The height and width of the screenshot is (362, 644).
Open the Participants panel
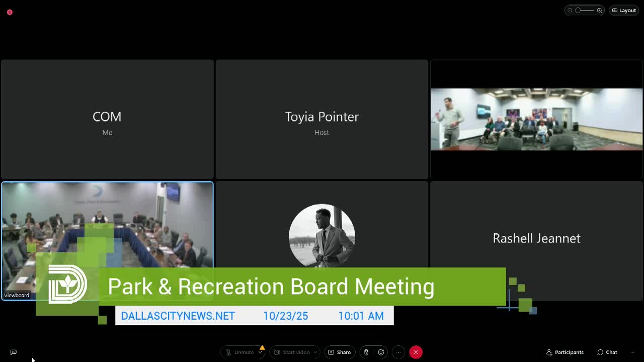565,352
